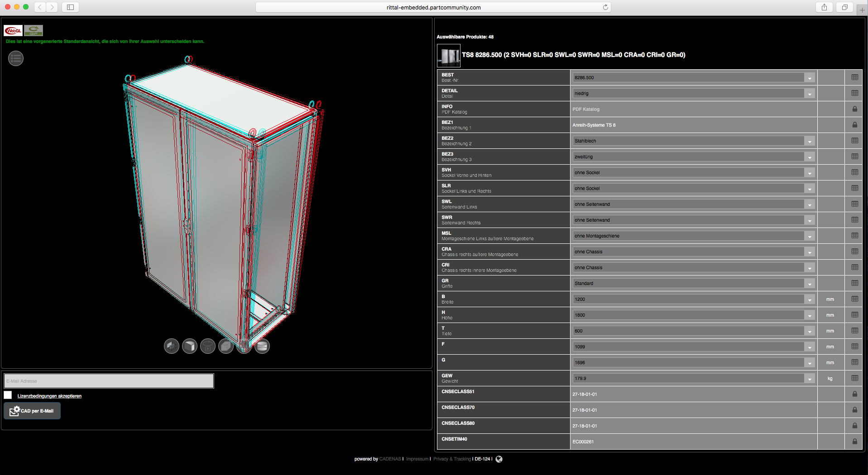Open the Breite 1200 dropdown
The height and width of the screenshot is (475, 868).
(694, 299)
